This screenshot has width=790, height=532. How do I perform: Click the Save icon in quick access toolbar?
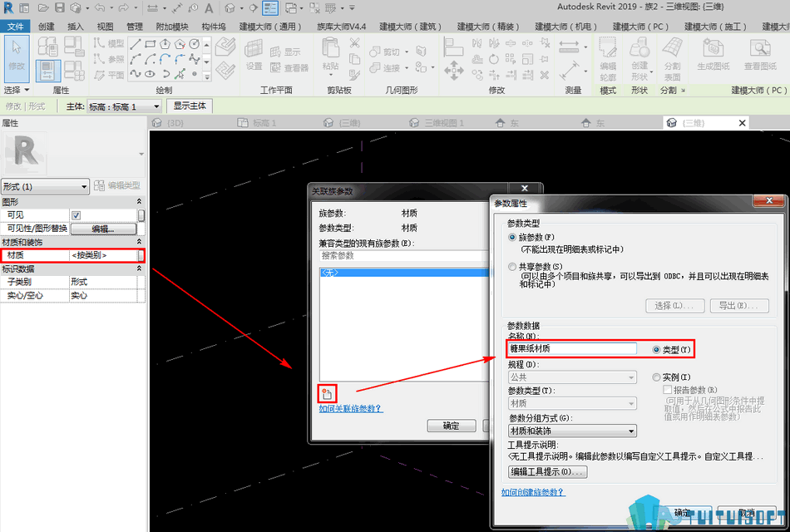point(59,7)
